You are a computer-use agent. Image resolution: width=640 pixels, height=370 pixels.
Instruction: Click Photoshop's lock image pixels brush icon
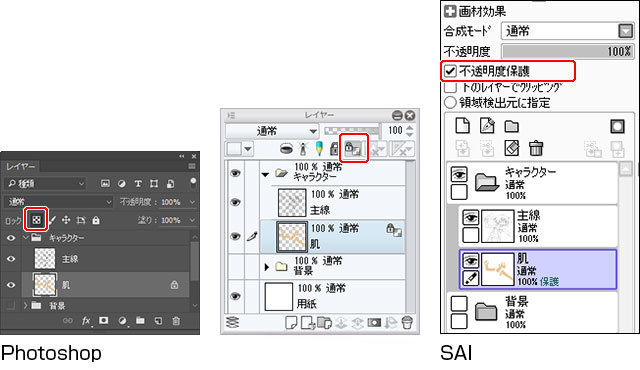tap(53, 220)
